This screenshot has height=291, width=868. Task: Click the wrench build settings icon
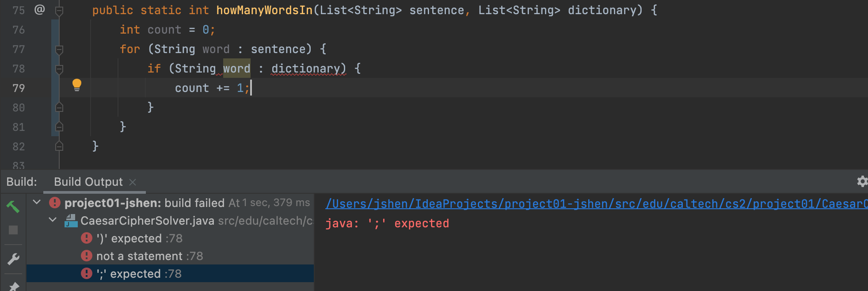click(13, 259)
